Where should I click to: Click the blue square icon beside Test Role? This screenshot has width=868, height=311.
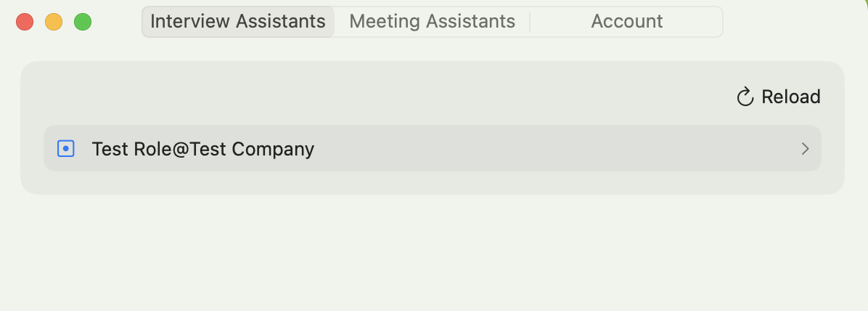[x=66, y=149]
